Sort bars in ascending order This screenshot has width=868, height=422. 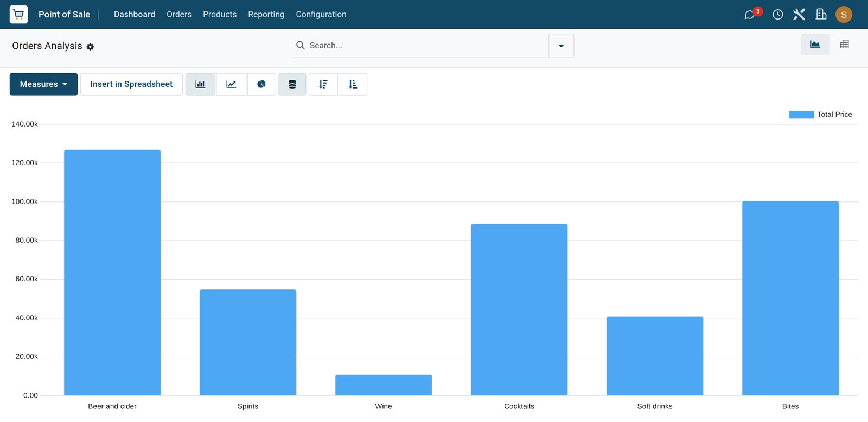click(353, 84)
